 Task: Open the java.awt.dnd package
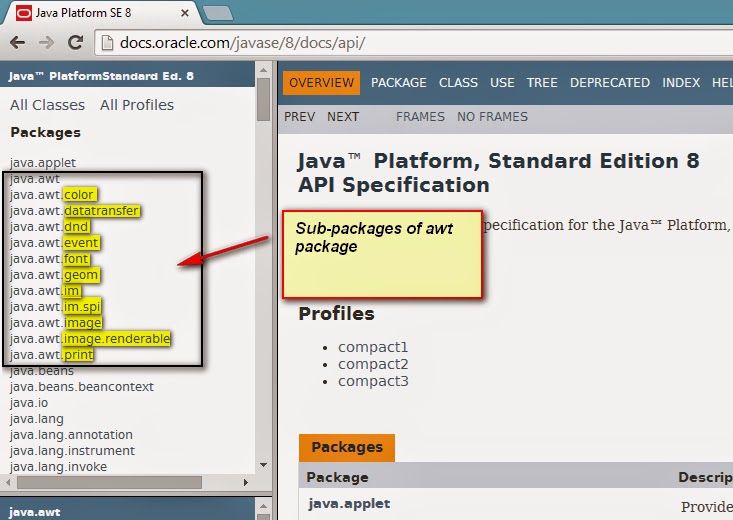[x=49, y=227]
